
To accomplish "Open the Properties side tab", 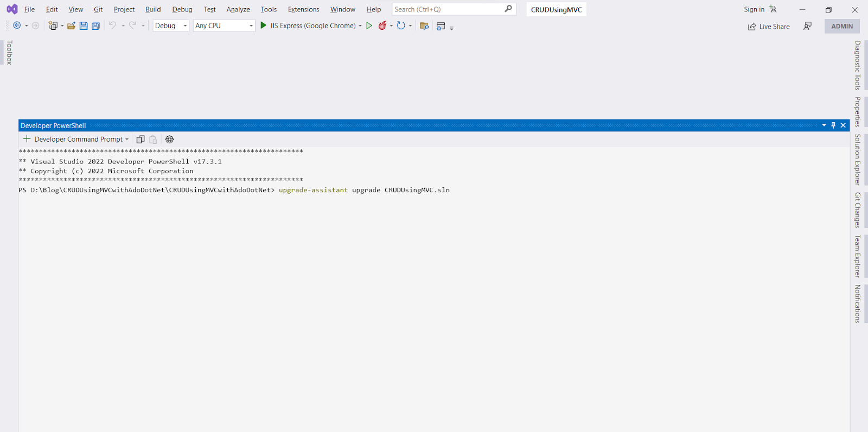I will point(858,112).
